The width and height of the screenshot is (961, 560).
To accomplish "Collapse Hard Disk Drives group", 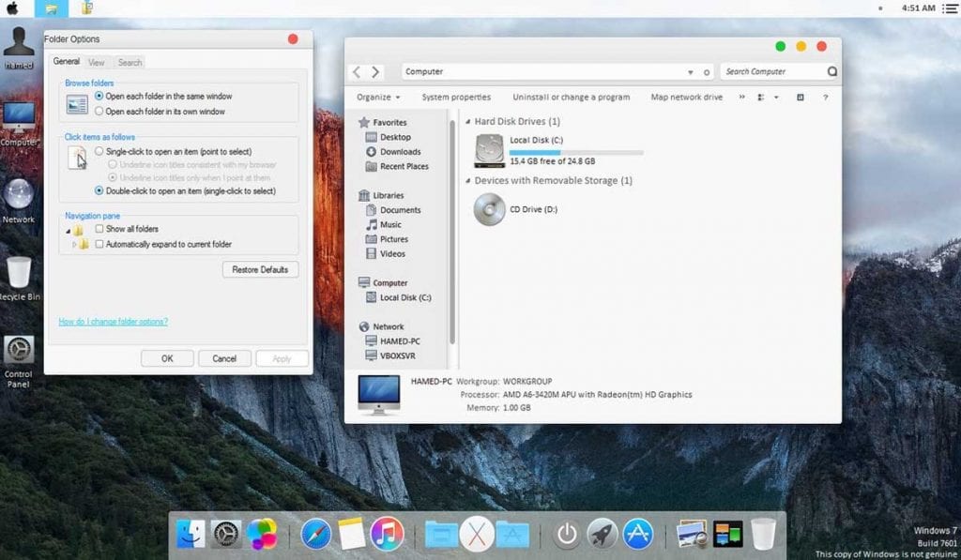I will (x=467, y=121).
